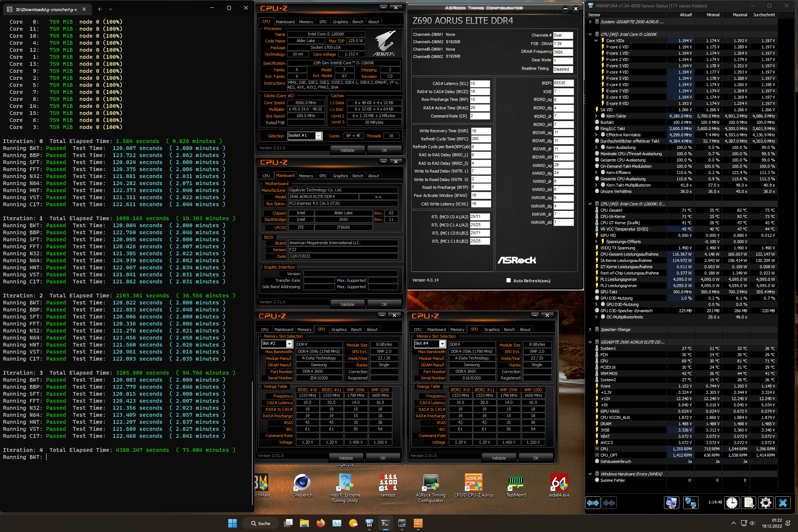
Task: Select Graphics tab in Mainboard CPU-Z window
Action: (x=340, y=176)
